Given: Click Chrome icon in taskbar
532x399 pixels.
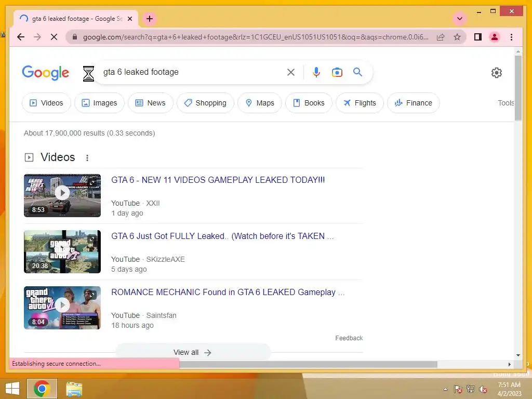Looking at the screenshot, I should pyautogui.click(x=42, y=389).
